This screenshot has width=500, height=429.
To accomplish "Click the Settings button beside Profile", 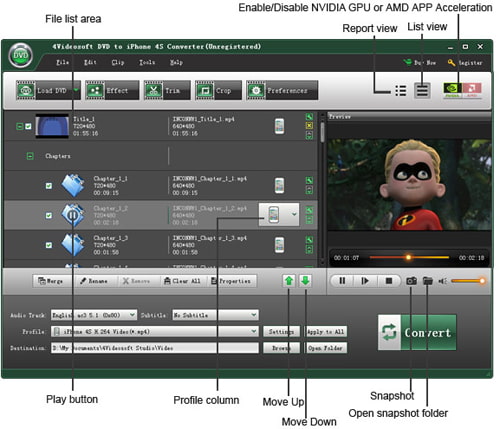I will tap(281, 332).
